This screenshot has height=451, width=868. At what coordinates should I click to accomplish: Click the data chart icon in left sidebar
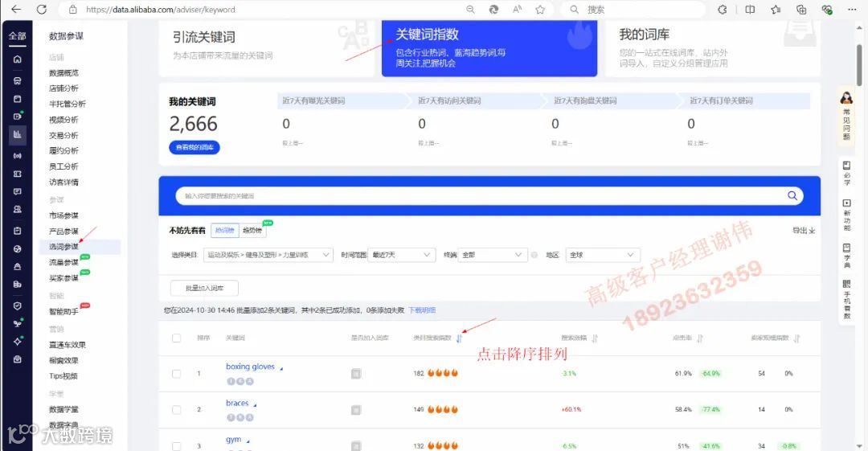pos(17,134)
